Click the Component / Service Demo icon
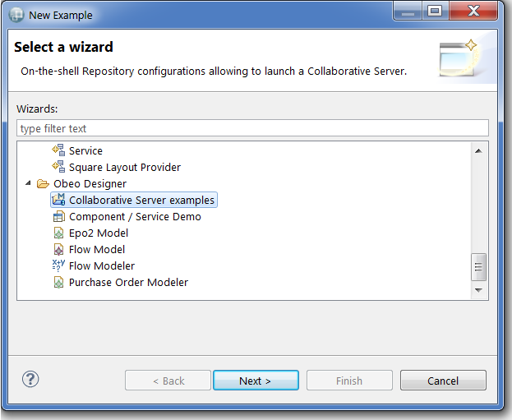This screenshot has width=512, height=420. pyautogui.click(x=58, y=216)
